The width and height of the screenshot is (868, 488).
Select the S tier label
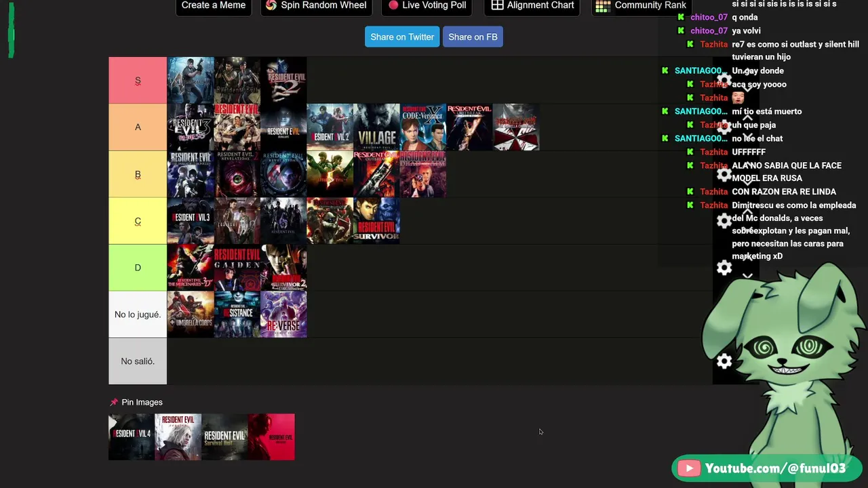(x=138, y=80)
